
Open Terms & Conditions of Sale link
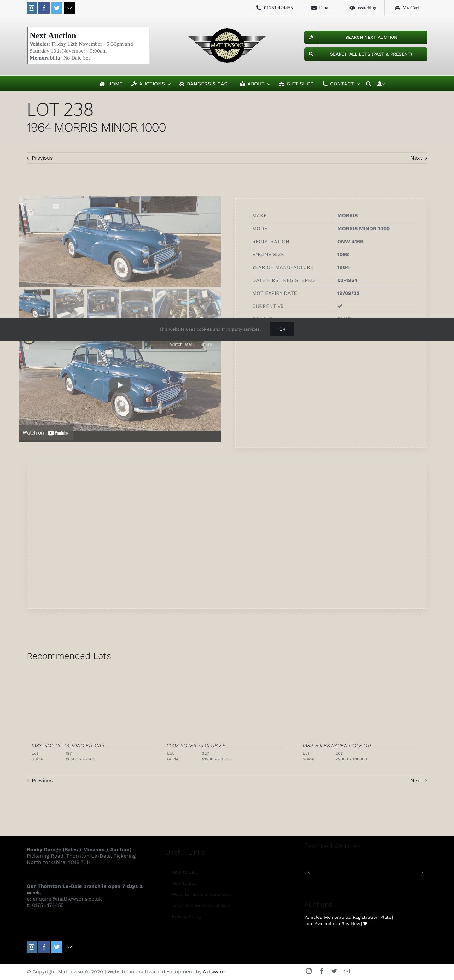pyautogui.click(x=201, y=905)
